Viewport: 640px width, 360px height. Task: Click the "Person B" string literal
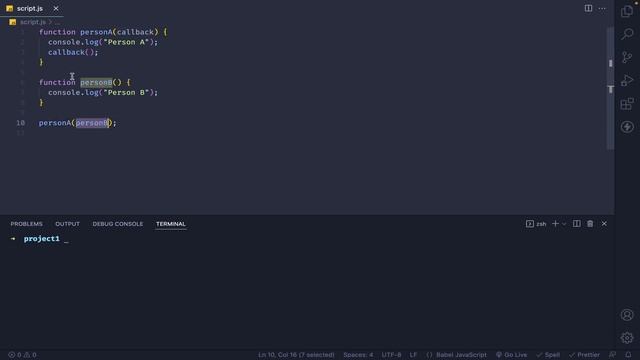point(126,93)
